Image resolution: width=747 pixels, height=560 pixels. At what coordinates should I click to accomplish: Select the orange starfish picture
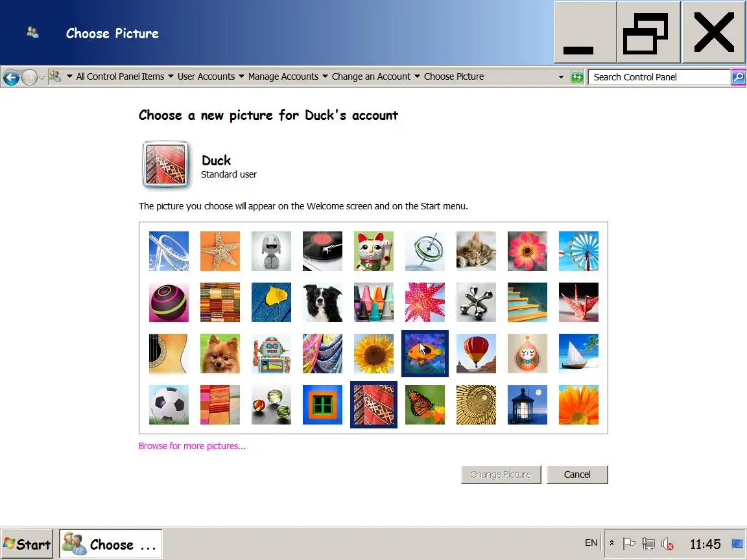coord(220,251)
